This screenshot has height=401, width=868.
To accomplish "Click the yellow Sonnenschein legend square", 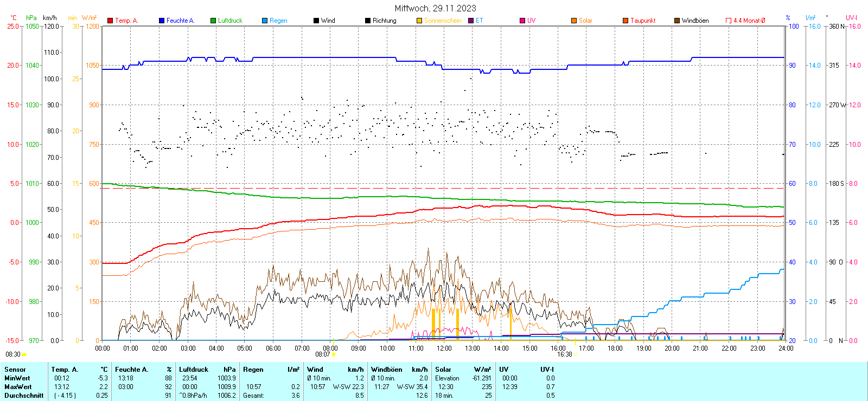I will 419,21.
